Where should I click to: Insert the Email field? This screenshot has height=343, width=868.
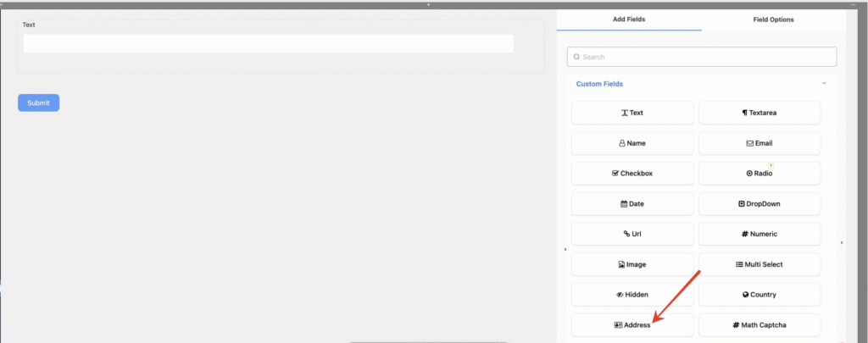point(759,143)
